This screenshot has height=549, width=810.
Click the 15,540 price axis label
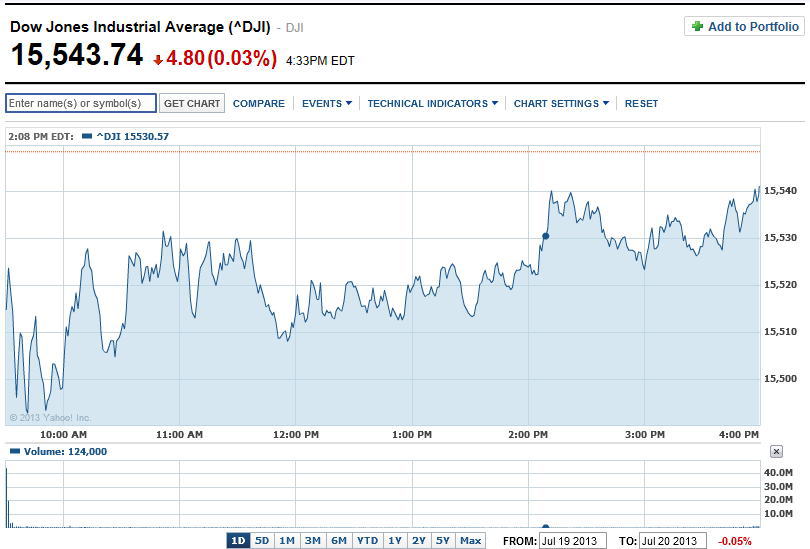pyautogui.click(x=780, y=191)
